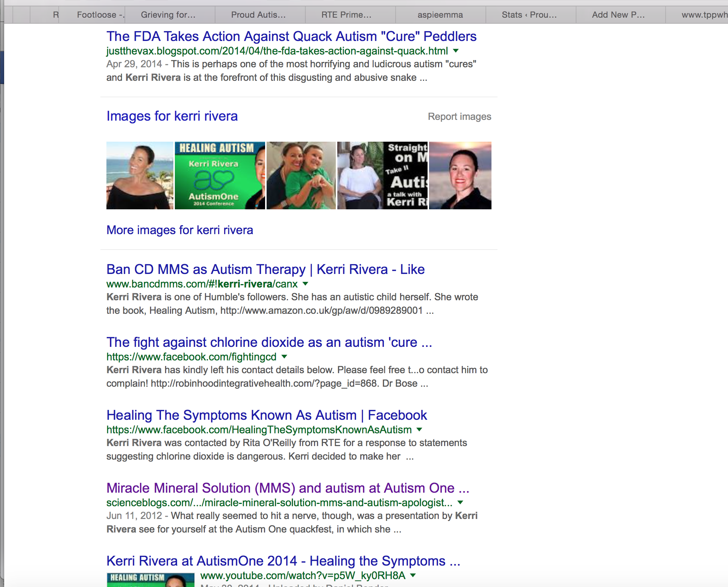This screenshot has width=728, height=587.
Task: Click the HealingTheSymptomsKnownAsAutism green URL
Action: coord(259,430)
